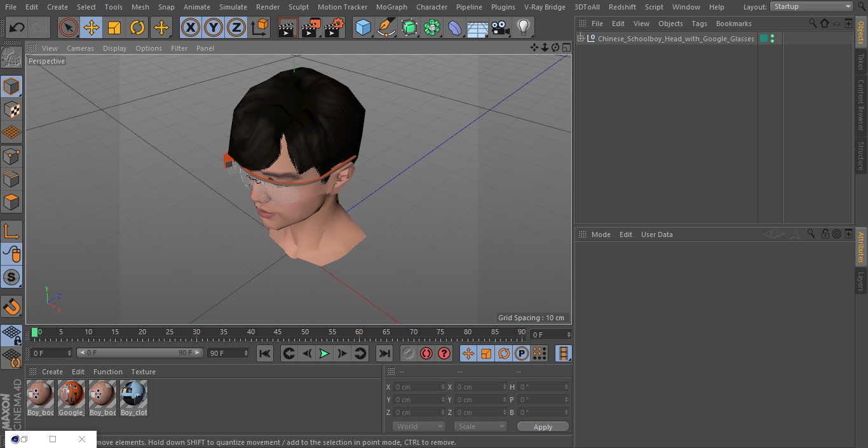Toggle the Viewport Solo S icon
This screenshot has height=448, width=868.
[11, 277]
